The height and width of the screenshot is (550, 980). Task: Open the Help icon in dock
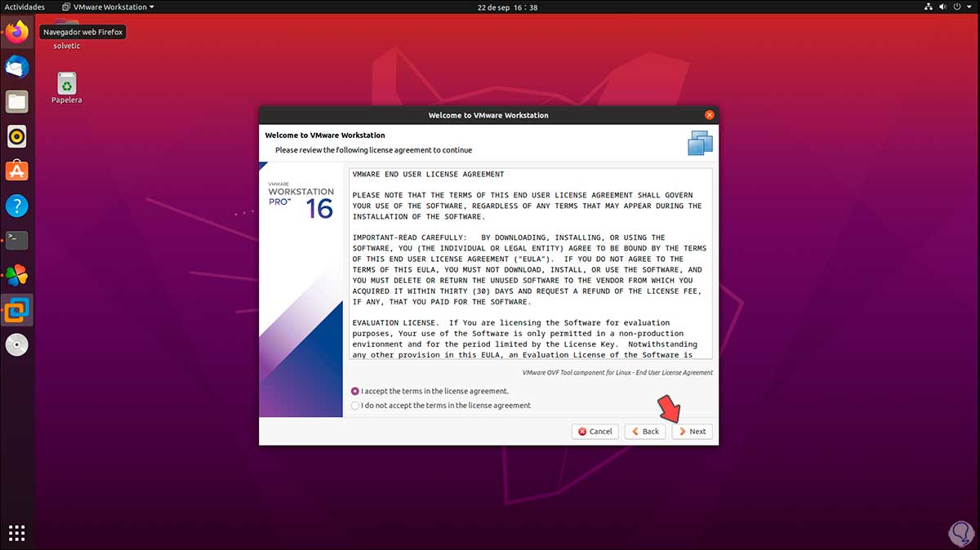[x=17, y=206]
